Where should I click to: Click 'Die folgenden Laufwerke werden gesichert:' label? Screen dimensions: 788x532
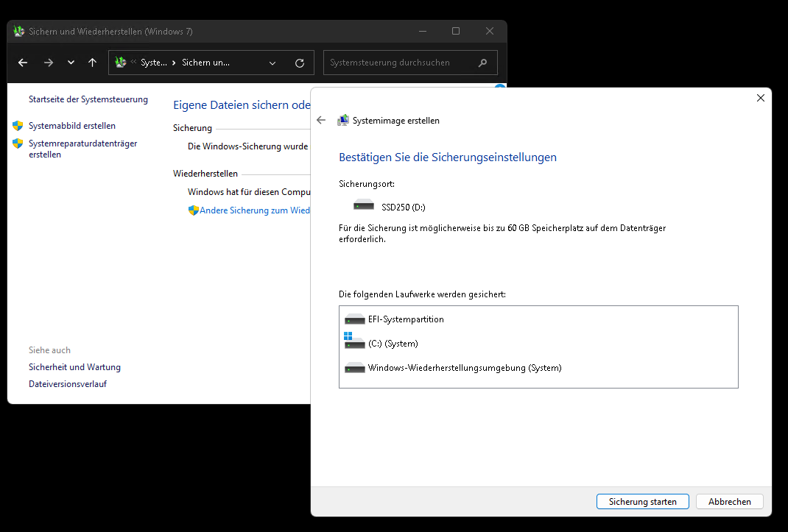pos(422,294)
